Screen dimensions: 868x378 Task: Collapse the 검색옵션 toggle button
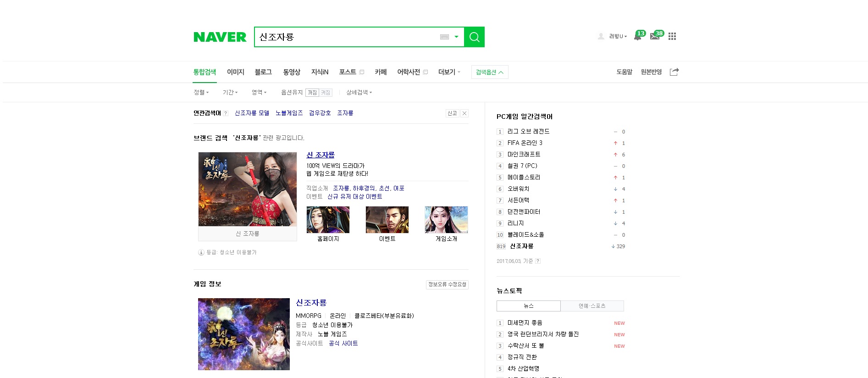coord(490,72)
